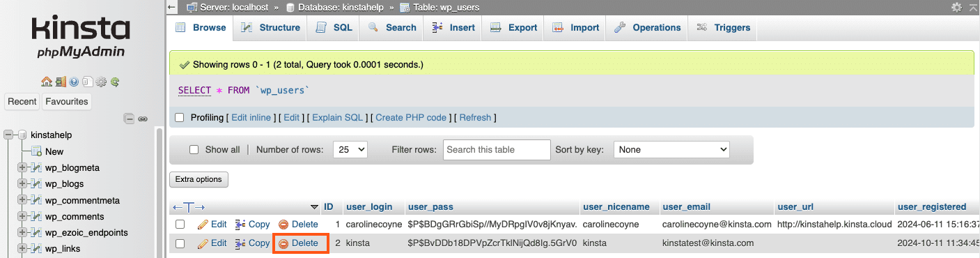Click the Refresh query link
Viewport: 980px width, 258px height.
click(x=475, y=118)
